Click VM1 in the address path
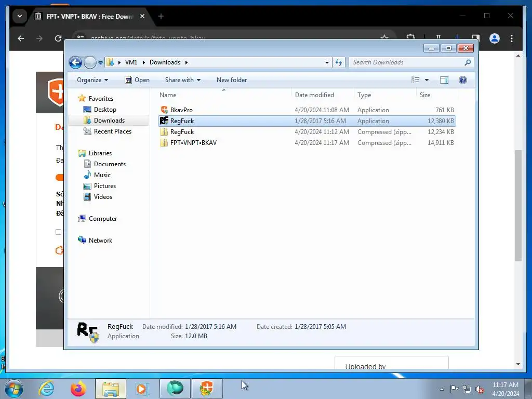Screen dimensions: 532x399 pyautogui.click(x=131, y=62)
